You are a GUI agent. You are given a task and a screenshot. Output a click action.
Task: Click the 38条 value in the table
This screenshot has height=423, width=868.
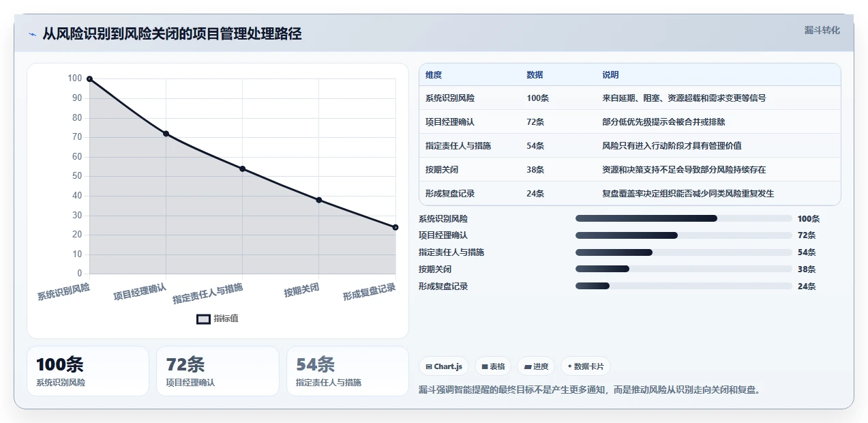tap(535, 170)
